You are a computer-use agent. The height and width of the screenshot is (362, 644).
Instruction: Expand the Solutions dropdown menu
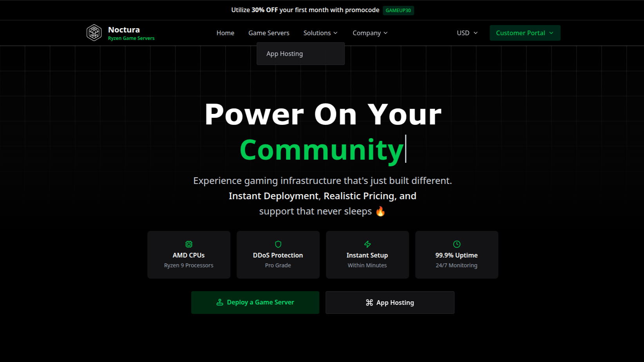coord(320,33)
